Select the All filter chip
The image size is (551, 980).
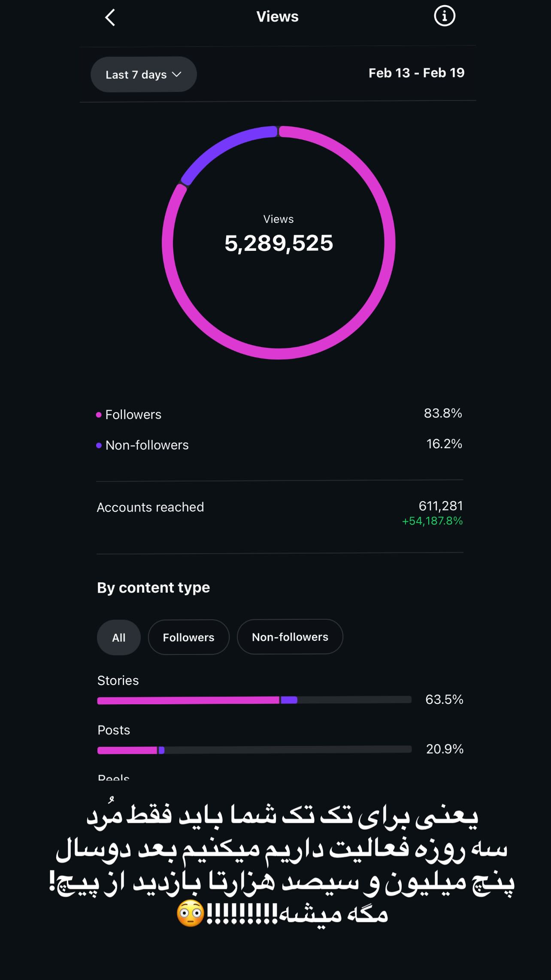119,637
